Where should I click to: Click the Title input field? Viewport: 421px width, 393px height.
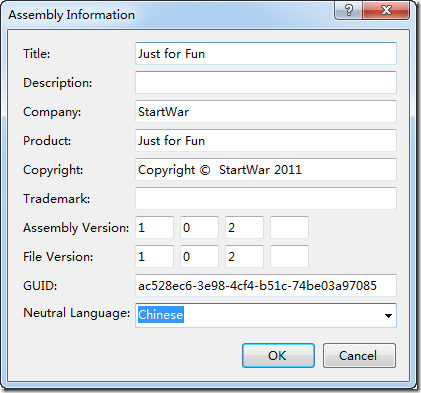(266, 53)
